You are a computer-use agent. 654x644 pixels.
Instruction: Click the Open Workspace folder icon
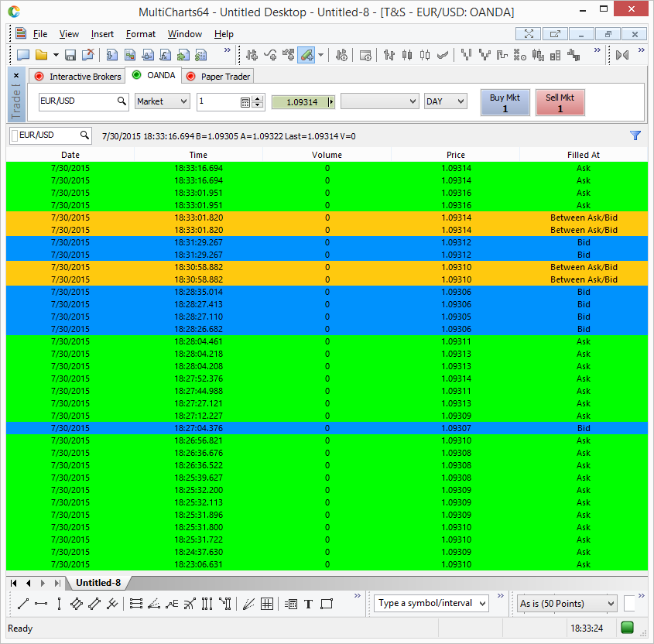[41, 55]
